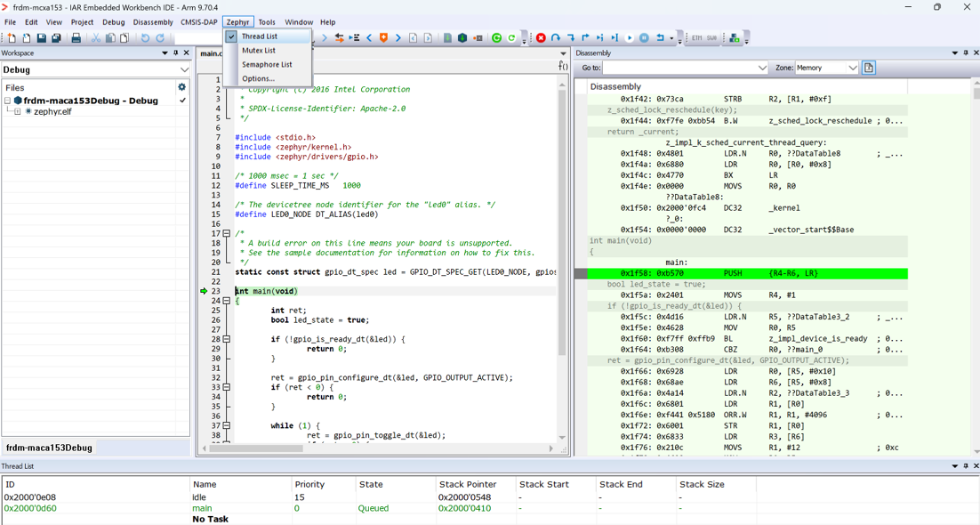Select Semaphore List in Zephyr menu

pos(268,64)
